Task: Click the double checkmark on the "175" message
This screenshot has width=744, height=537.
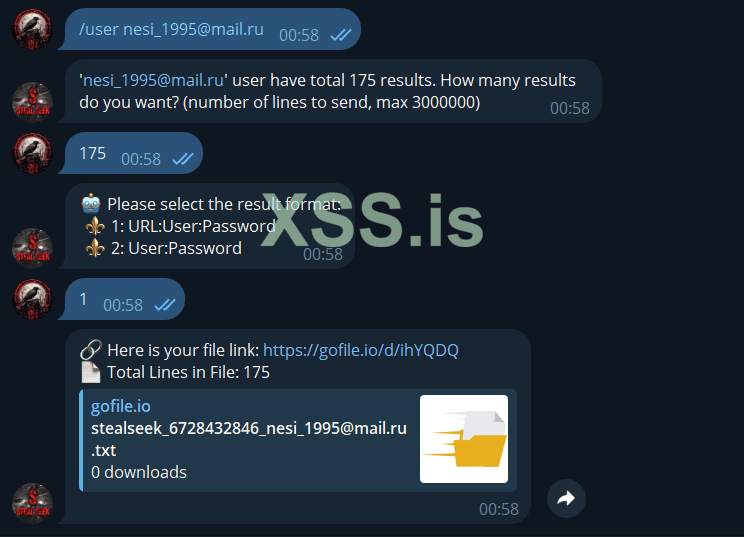Action: (182, 159)
